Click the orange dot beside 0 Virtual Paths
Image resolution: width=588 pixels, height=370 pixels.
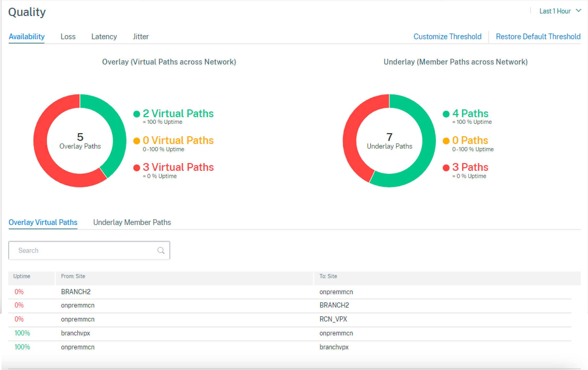tap(137, 141)
